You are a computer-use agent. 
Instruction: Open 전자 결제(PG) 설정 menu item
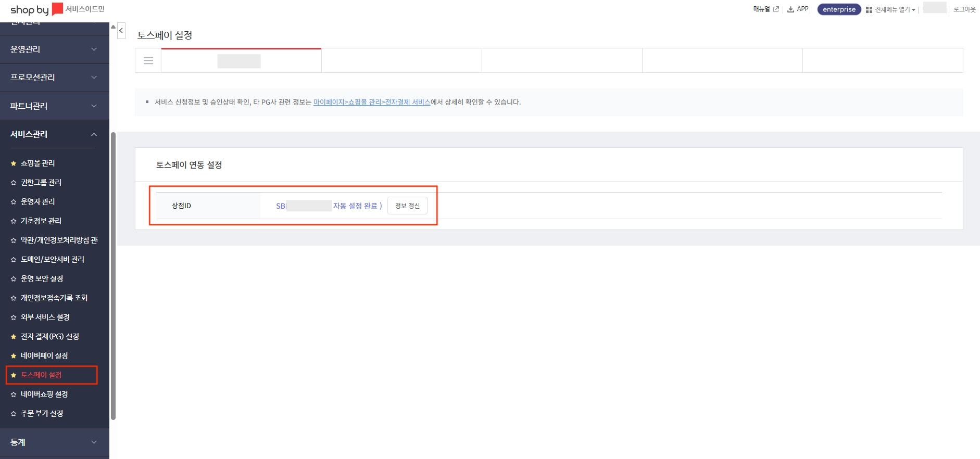[x=50, y=337]
